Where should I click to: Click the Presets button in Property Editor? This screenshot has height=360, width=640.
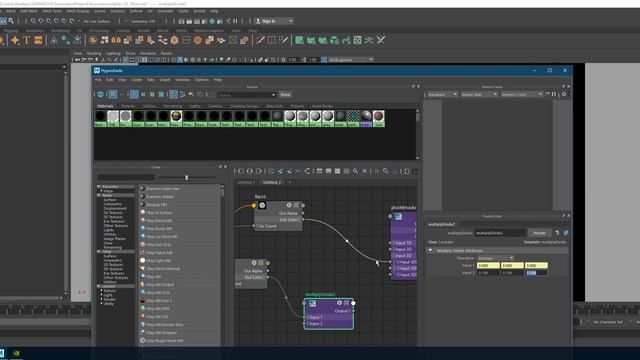[x=540, y=233]
